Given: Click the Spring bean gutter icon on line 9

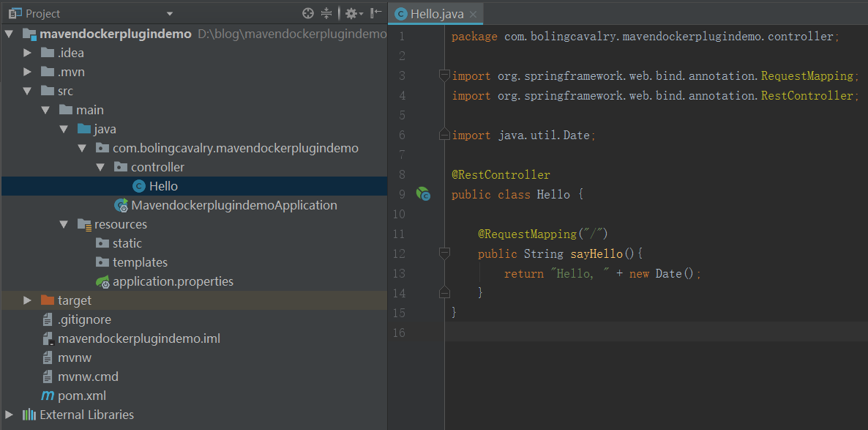Looking at the screenshot, I should pos(423,194).
